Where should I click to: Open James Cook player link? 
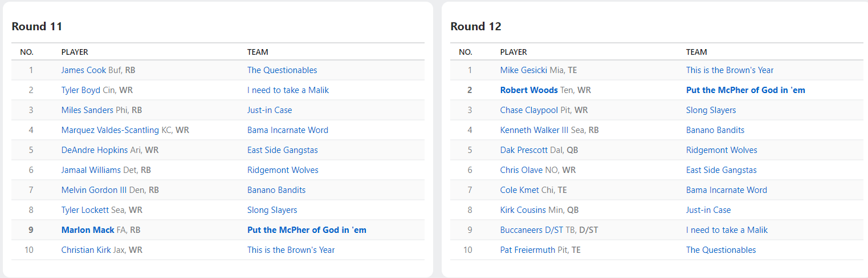click(x=84, y=70)
